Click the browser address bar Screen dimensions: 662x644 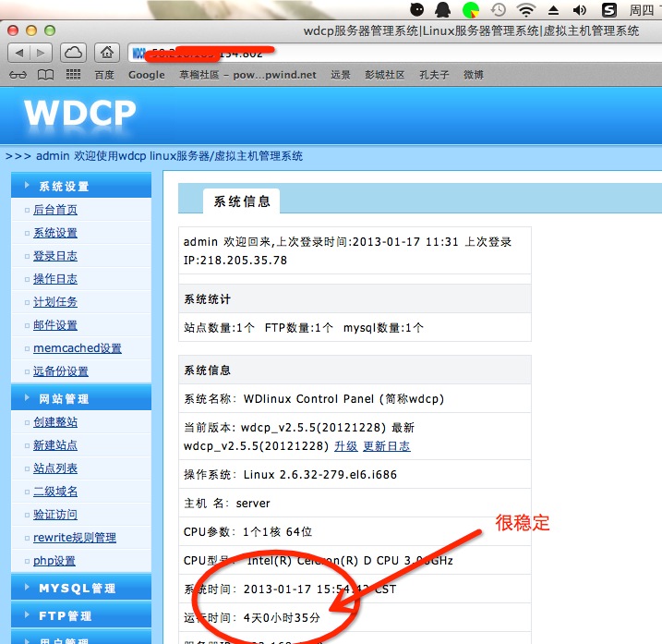tap(388, 53)
